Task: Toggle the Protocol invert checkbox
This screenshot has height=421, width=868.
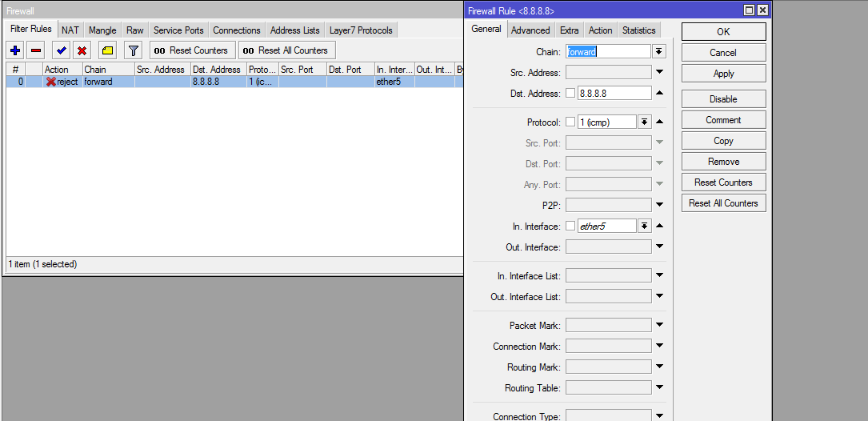Action: point(570,122)
